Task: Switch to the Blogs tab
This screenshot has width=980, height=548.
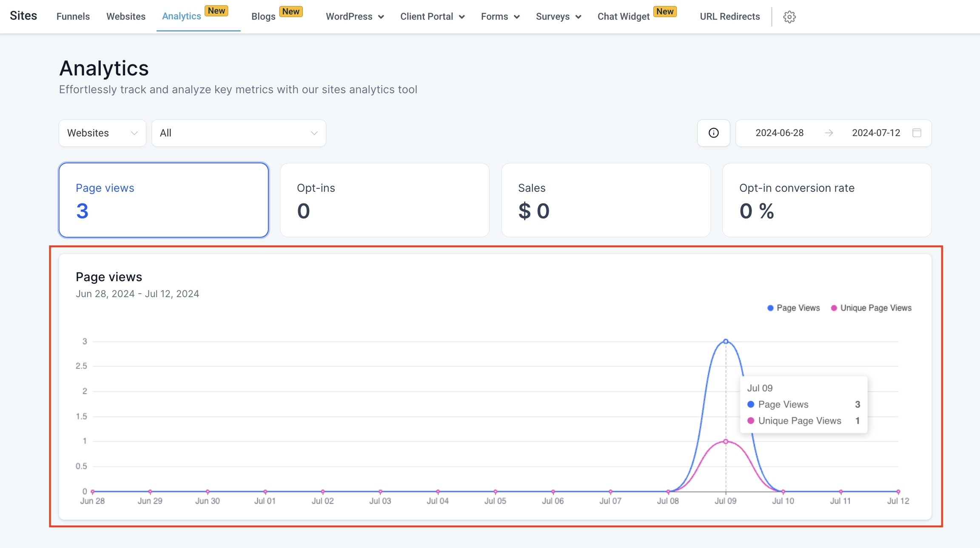Action: pyautogui.click(x=263, y=17)
